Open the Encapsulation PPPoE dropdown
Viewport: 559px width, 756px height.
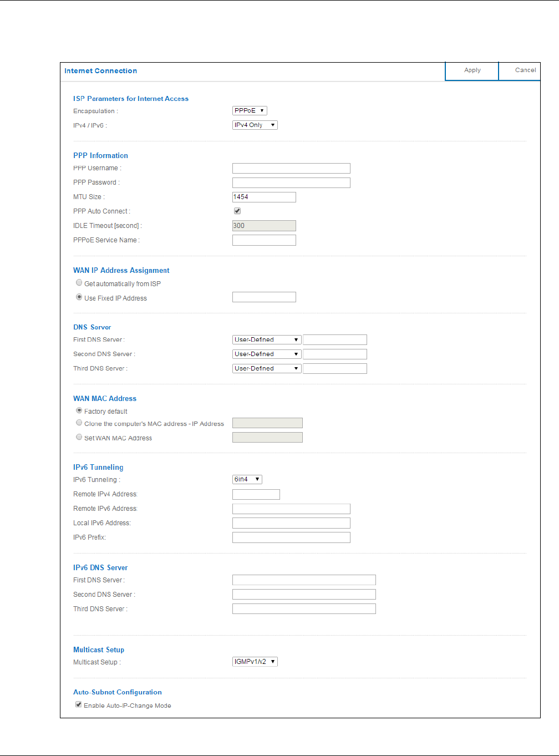(250, 111)
